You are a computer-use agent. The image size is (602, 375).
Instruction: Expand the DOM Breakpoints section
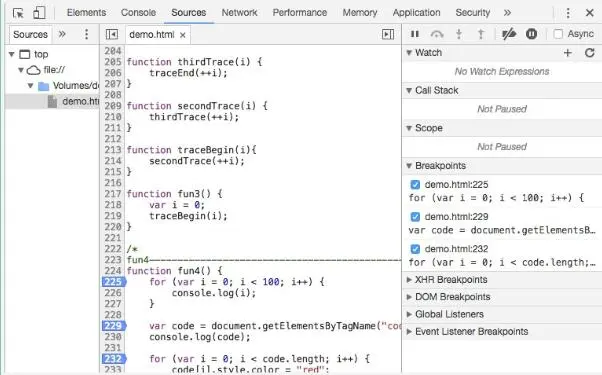(x=409, y=297)
